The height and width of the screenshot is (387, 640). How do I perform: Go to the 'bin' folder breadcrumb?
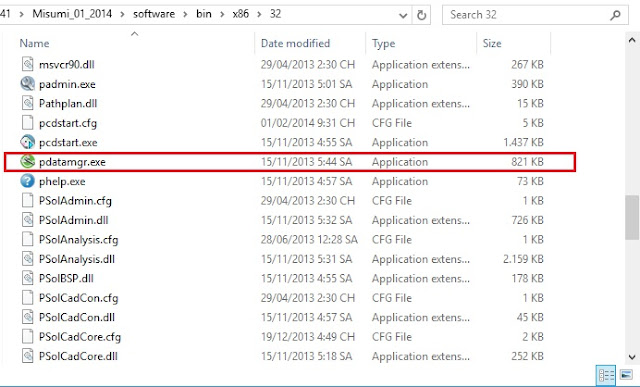(x=204, y=14)
